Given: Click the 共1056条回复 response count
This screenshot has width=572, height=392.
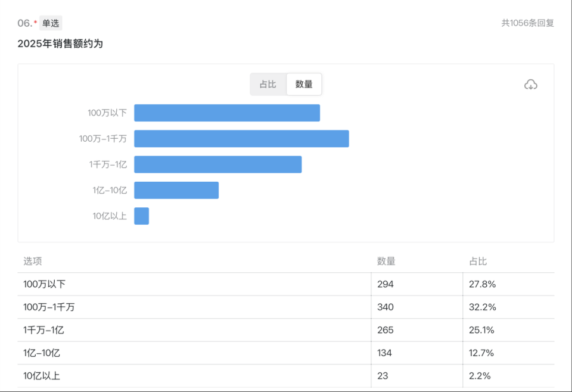Looking at the screenshot, I should (527, 23).
